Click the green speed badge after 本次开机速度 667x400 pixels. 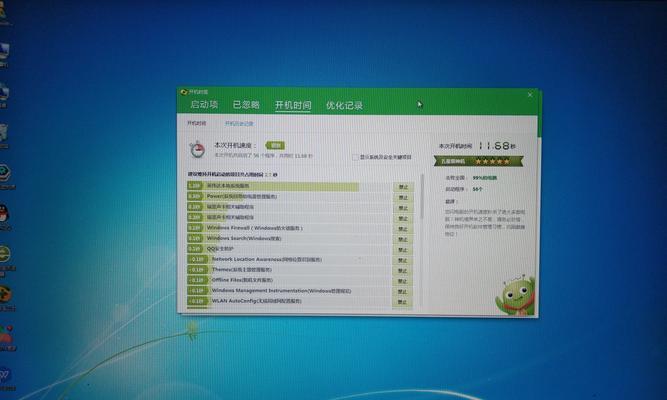tap(275, 146)
